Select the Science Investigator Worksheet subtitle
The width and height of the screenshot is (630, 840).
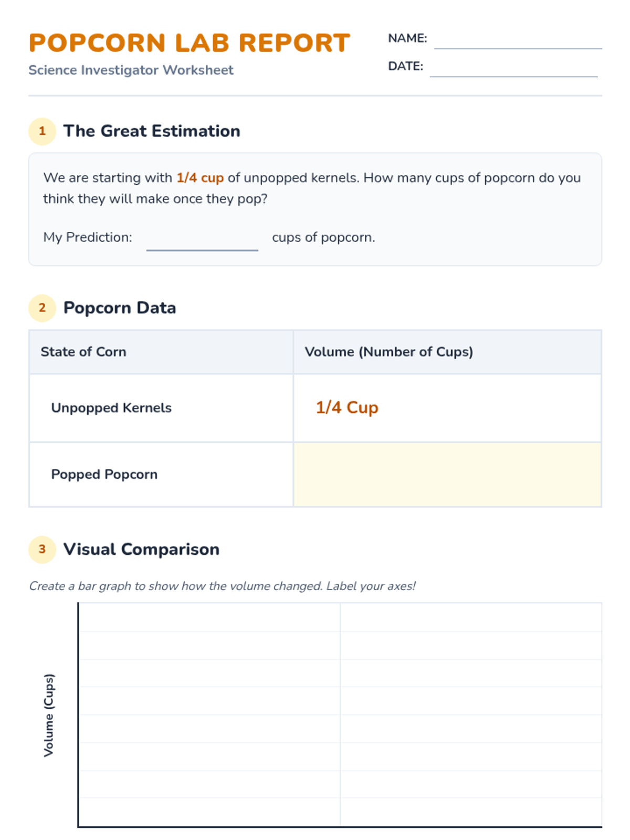pyautogui.click(x=131, y=70)
